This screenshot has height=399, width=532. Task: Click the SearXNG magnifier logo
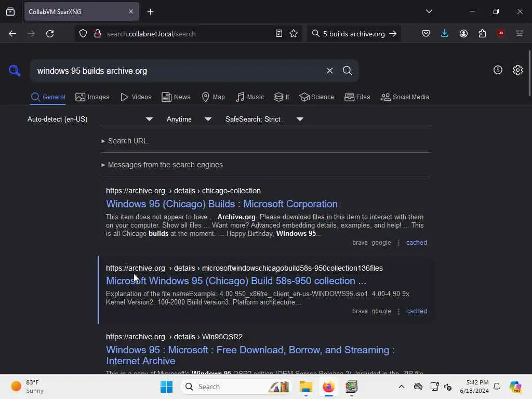[x=15, y=71]
